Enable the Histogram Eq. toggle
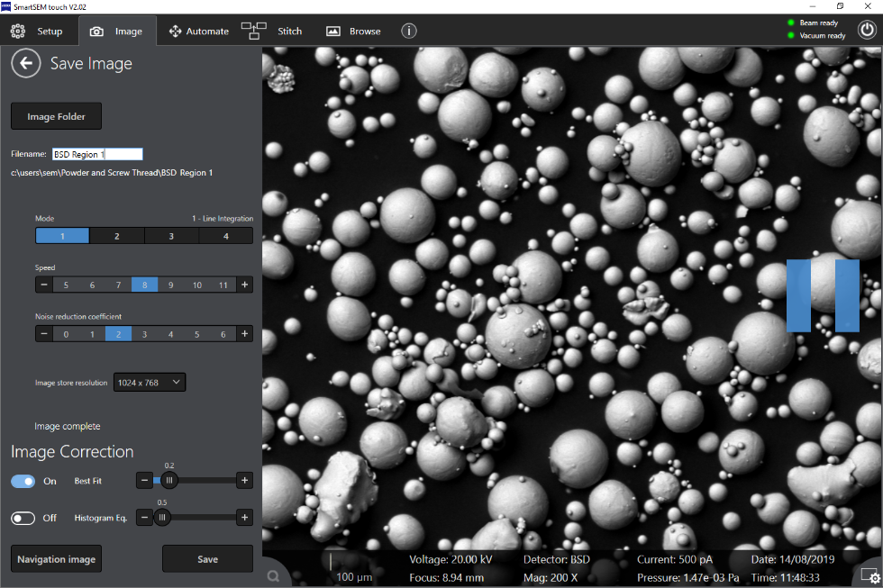This screenshot has width=883, height=588. coord(23,518)
